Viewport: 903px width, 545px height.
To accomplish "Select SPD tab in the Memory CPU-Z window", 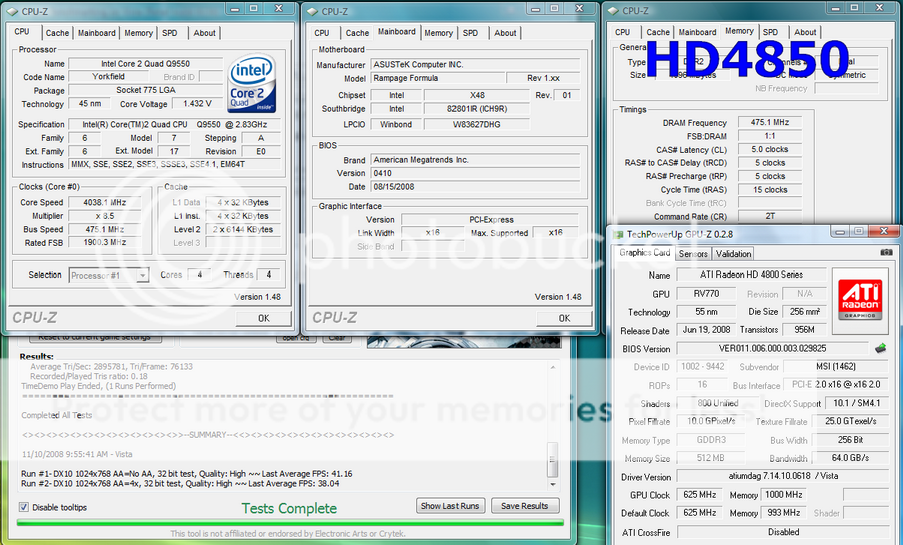I will [771, 32].
